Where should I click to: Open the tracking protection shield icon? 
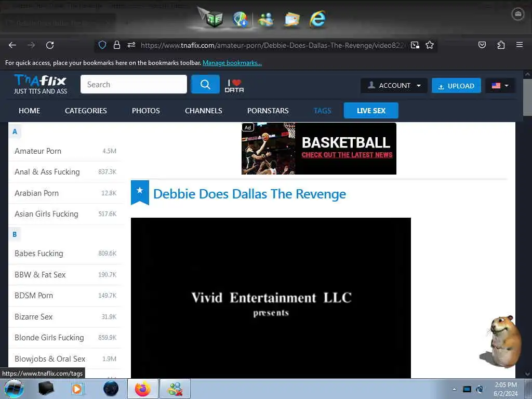click(102, 45)
